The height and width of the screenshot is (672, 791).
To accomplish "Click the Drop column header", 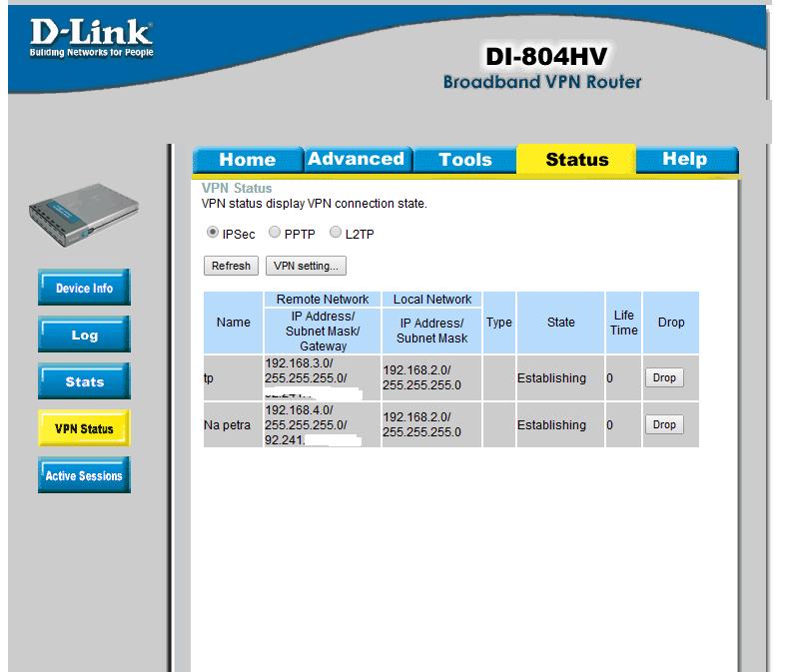I will pyautogui.click(x=671, y=323).
